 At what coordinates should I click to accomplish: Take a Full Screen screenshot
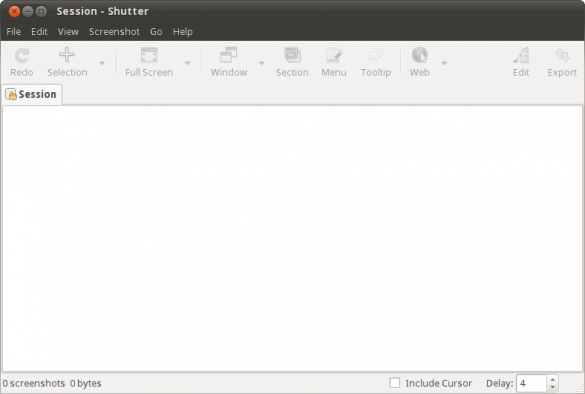tap(149, 55)
